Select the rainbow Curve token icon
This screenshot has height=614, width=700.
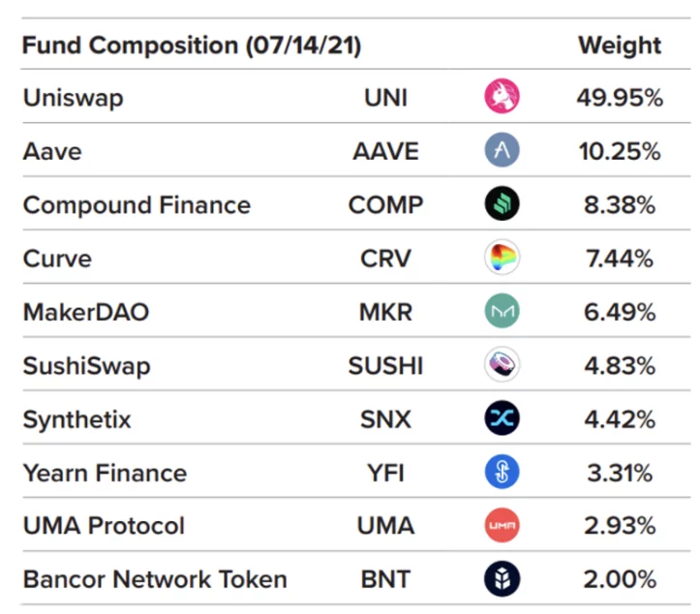pos(502,258)
